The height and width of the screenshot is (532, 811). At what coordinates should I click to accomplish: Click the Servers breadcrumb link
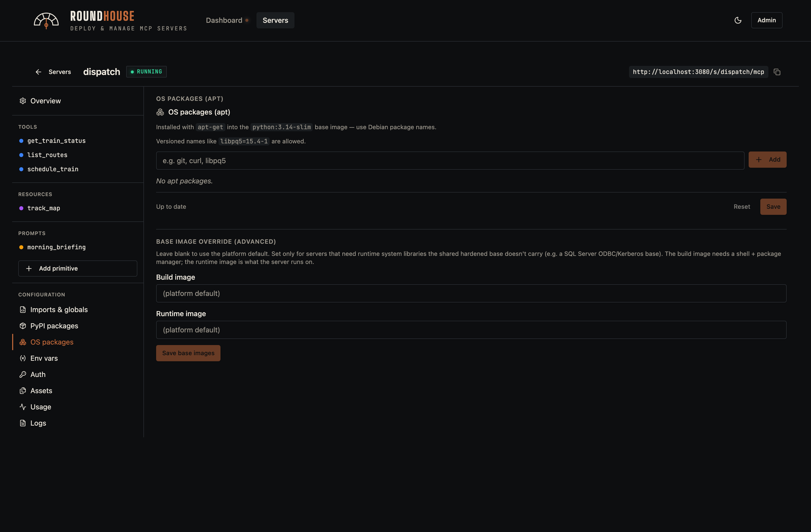(x=60, y=72)
